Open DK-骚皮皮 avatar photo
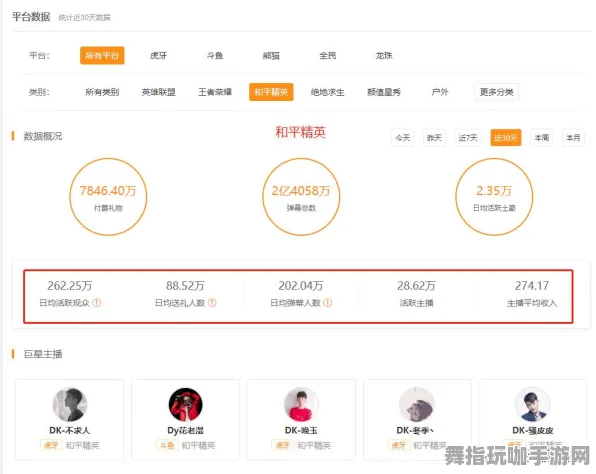The width and height of the screenshot is (596, 474). point(533,404)
